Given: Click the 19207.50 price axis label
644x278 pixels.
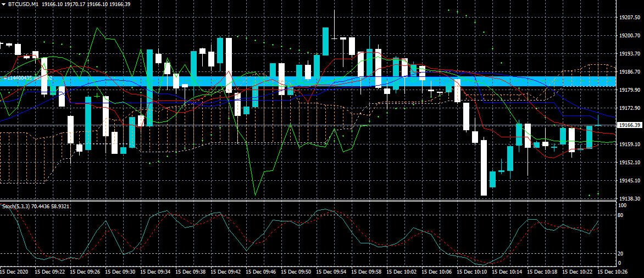Looking at the screenshot, I should (x=629, y=18).
